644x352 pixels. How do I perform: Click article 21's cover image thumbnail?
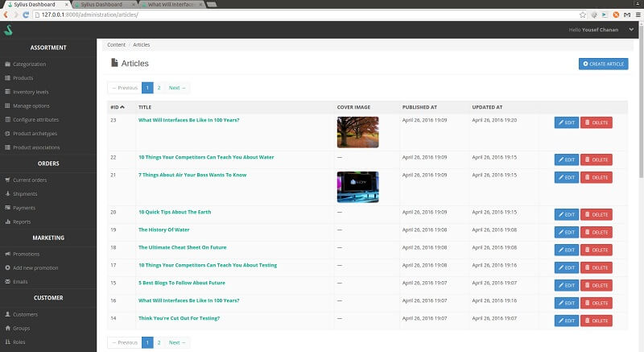coord(357,187)
